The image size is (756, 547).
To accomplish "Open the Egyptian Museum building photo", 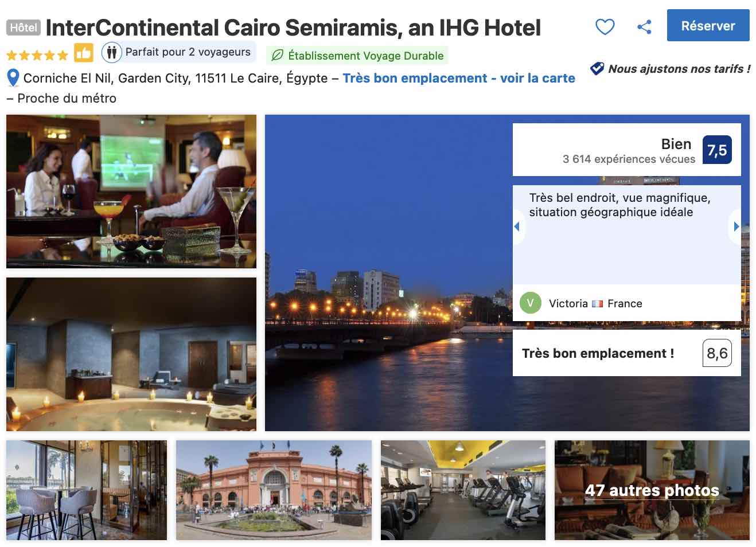I will point(274,490).
